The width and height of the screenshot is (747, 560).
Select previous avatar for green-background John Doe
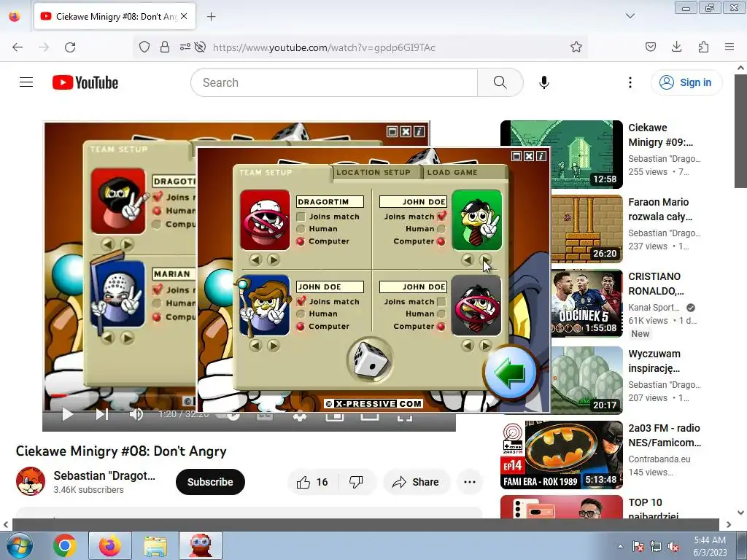468,260
